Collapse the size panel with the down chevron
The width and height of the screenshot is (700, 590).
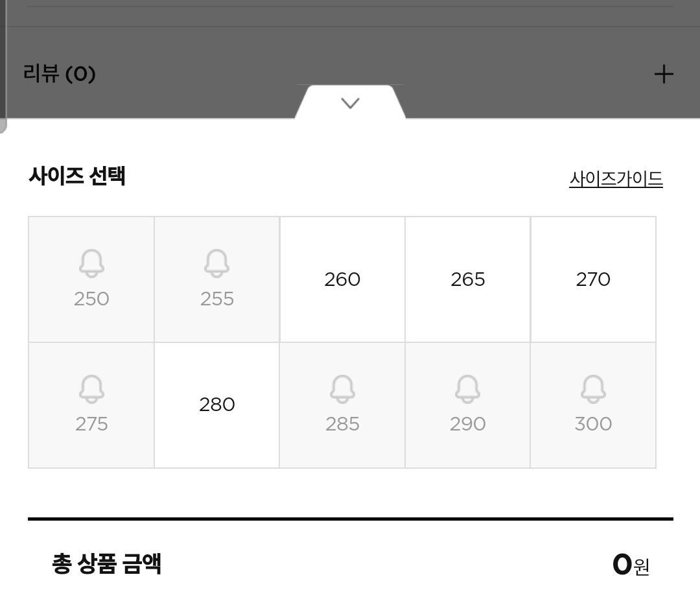[350, 103]
